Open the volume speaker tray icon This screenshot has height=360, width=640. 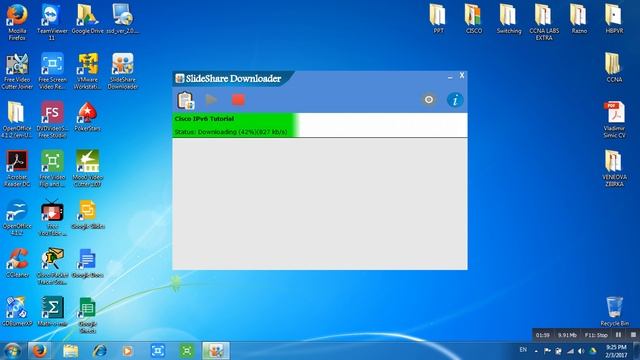coord(581,351)
